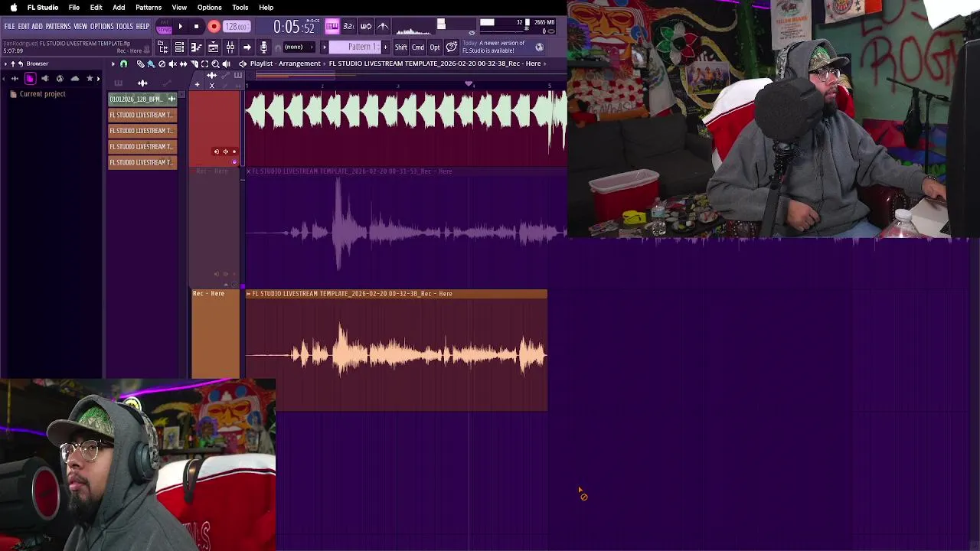Viewport: 980px width, 551px height.
Task: Arm the first track's record dot
Action: (234, 152)
